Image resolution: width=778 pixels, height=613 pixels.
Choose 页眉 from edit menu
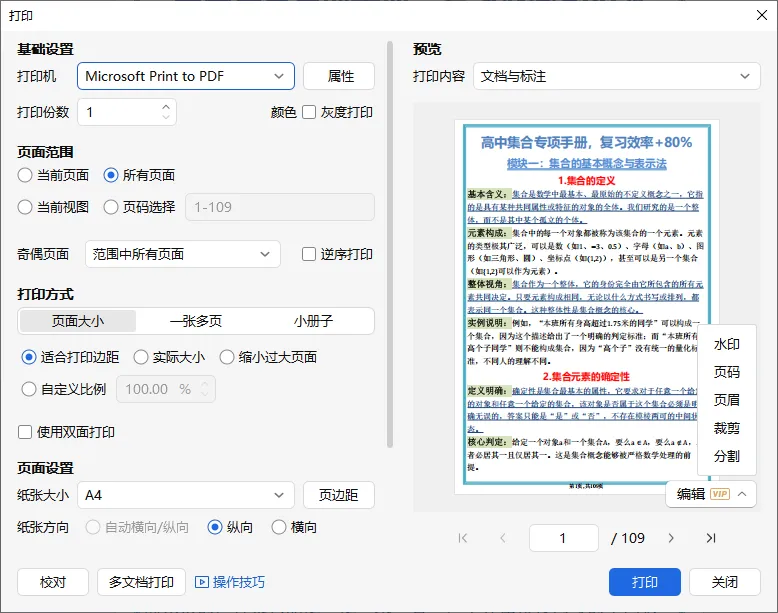coord(727,400)
